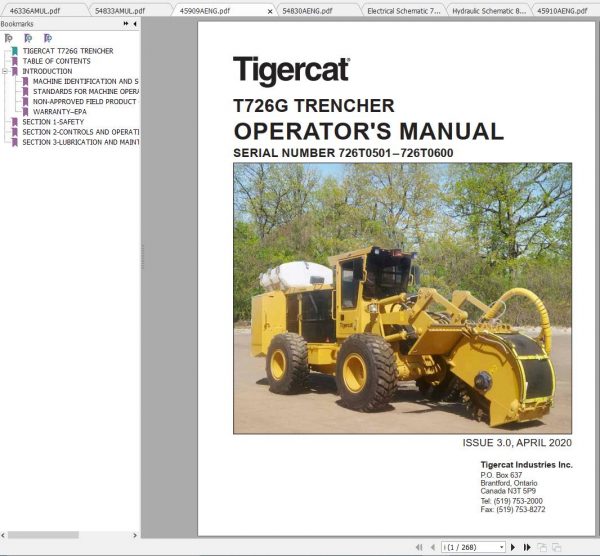Collapse Bookmarks panel using left triangle
Screen dimensions: 600x556
pyautogui.click(x=135, y=24)
